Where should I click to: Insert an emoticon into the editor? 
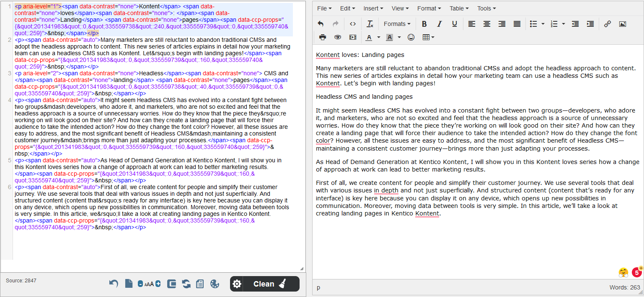tap(411, 37)
